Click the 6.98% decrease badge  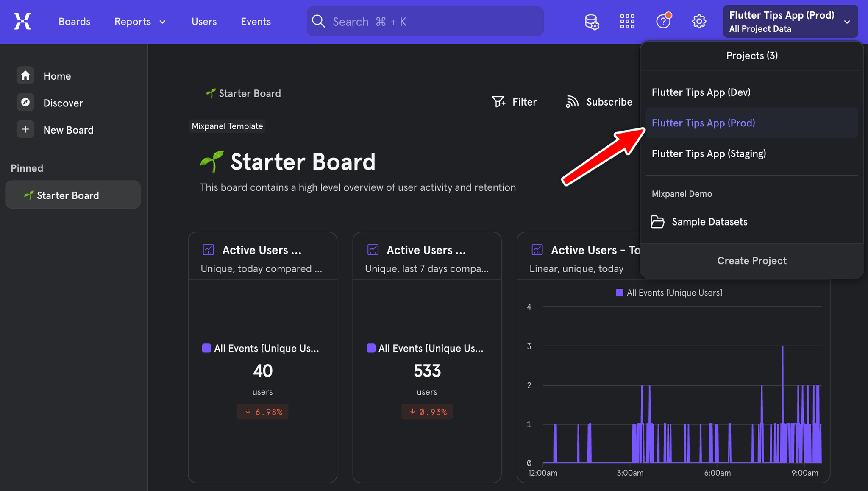(x=262, y=412)
